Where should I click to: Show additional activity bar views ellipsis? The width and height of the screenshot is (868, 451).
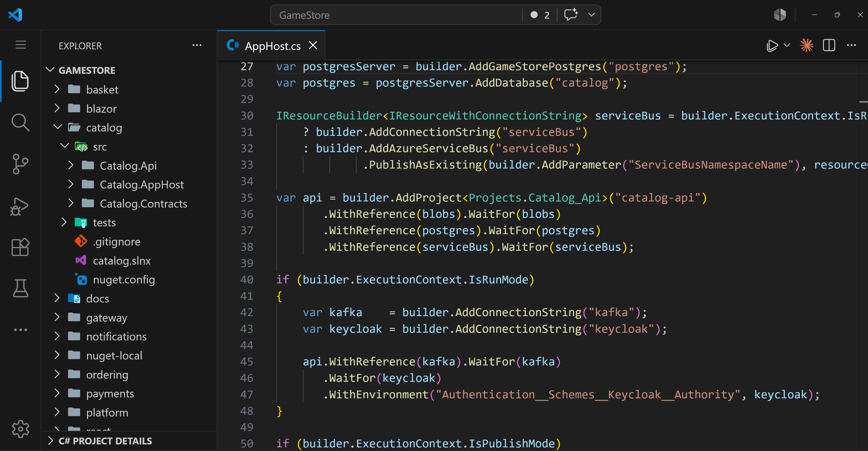pos(20,330)
